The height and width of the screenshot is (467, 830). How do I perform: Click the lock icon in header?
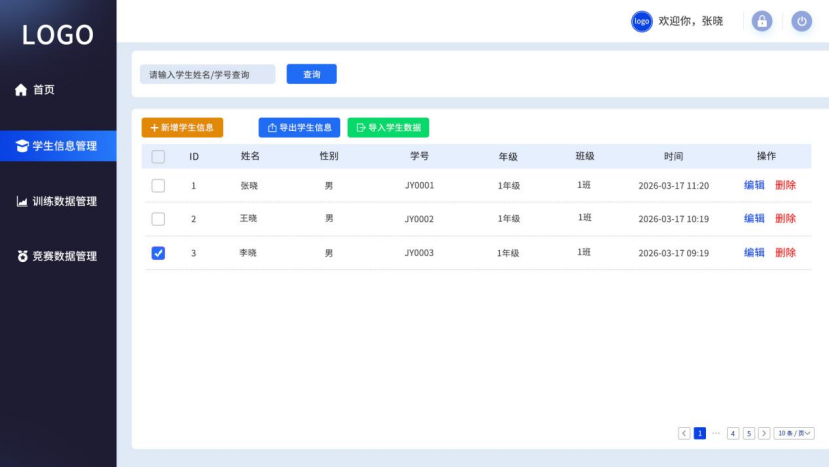[x=762, y=21]
